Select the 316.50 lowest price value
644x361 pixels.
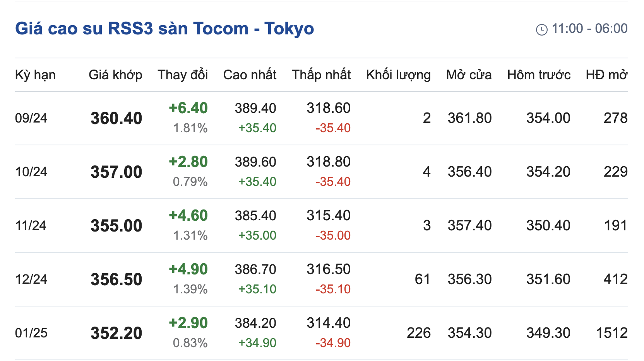(329, 269)
